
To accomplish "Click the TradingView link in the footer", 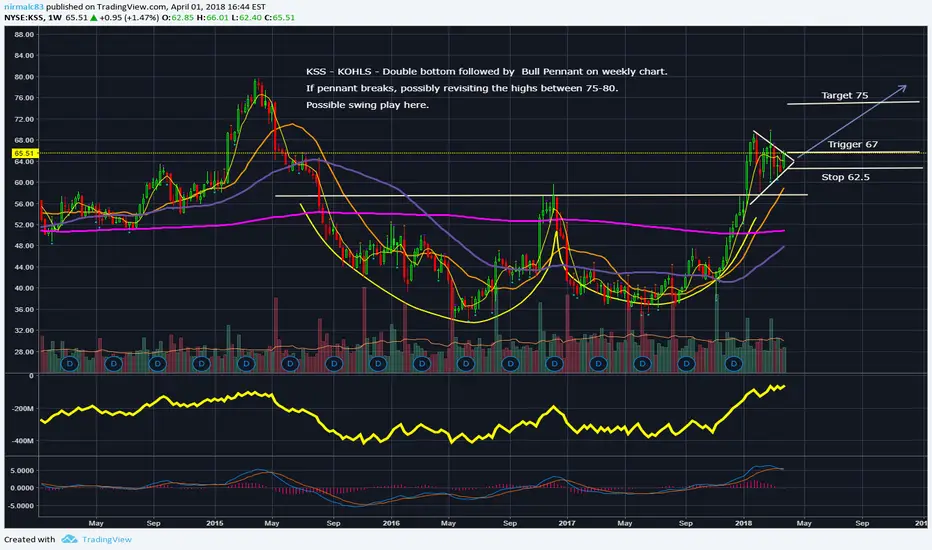I will point(107,539).
